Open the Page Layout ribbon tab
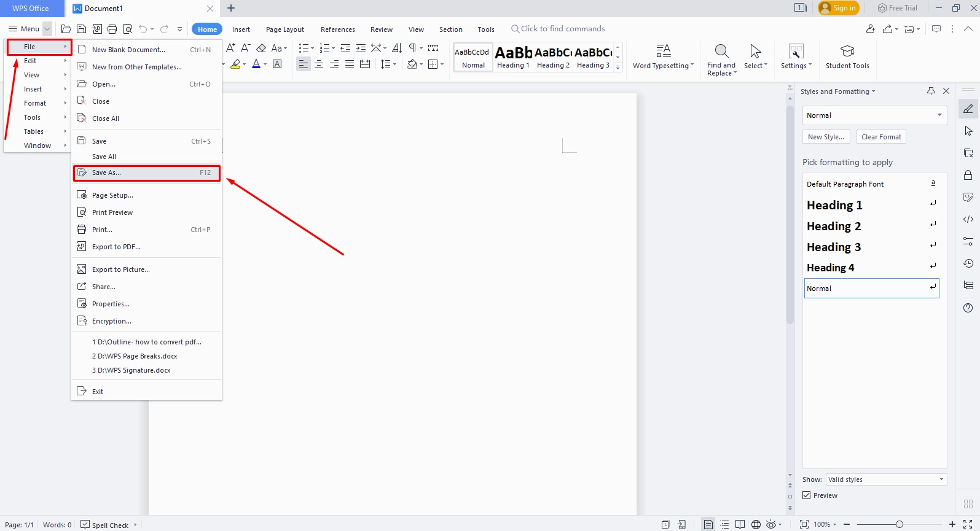Screen dimensions: 980x531 pyautogui.click(x=285, y=29)
